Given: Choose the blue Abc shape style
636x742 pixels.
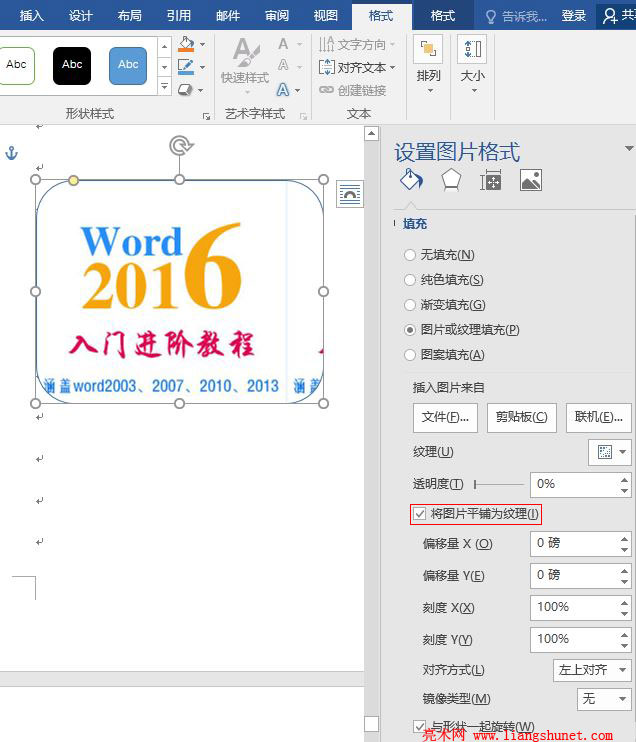Looking at the screenshot, I should (x=128, y=66).
